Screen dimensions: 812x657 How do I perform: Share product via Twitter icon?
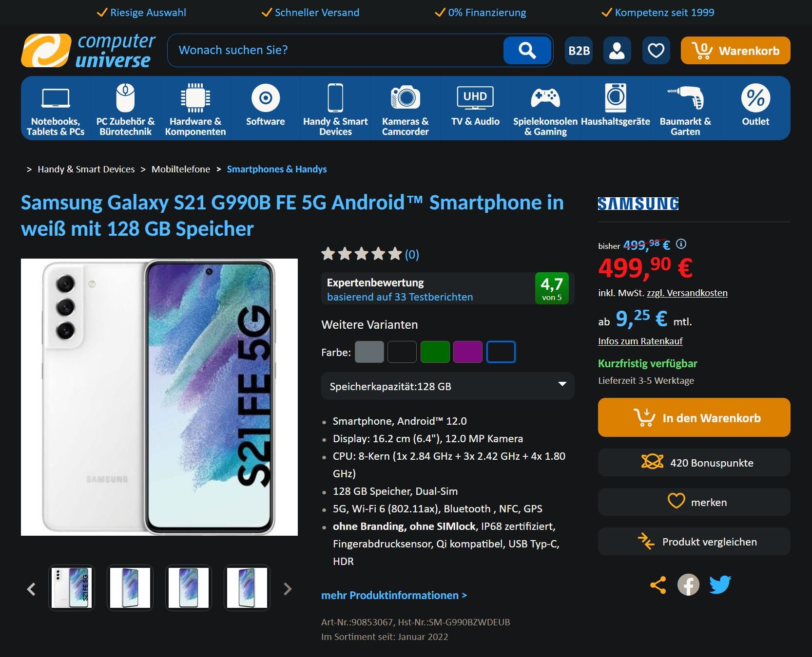720,585
